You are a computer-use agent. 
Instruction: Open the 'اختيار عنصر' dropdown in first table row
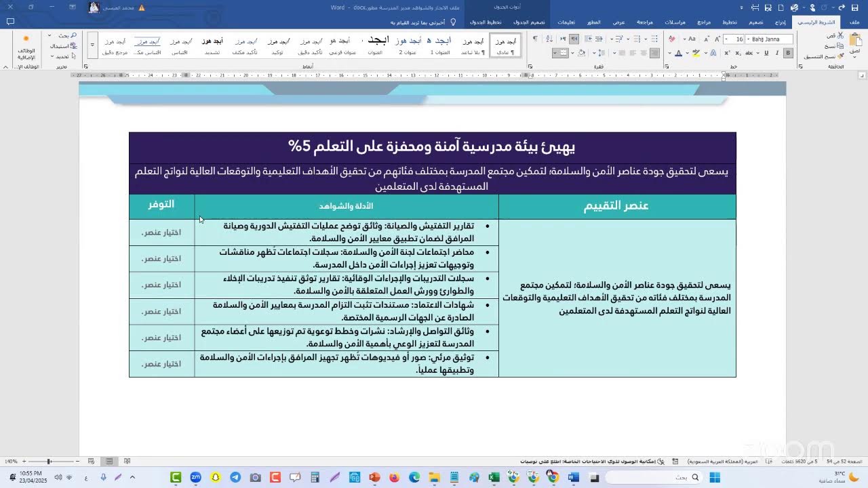(161, 232)
